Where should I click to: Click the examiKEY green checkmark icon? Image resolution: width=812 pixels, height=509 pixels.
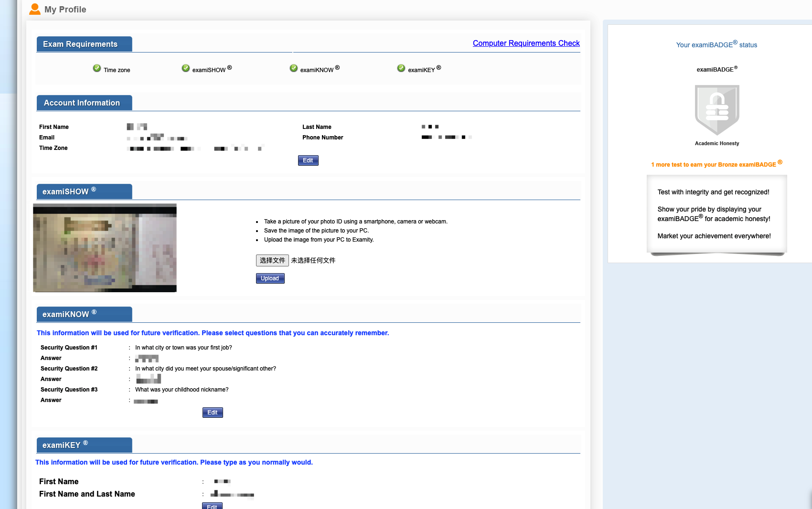[x=401, y=68]
